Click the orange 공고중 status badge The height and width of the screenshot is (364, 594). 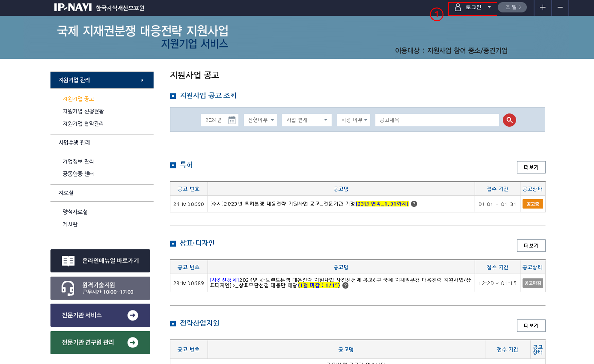pos(532,204)
